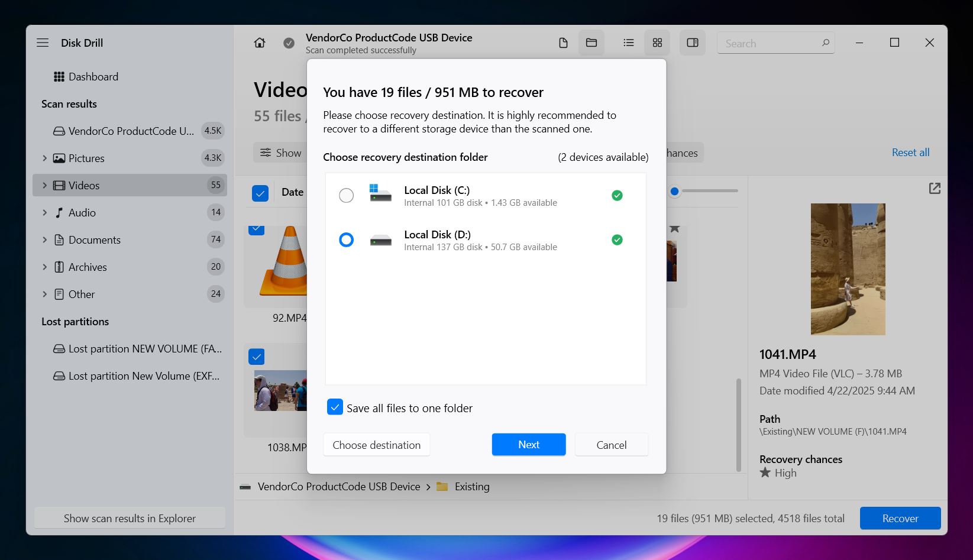This screenshot has height=560, width=973.
Task: Expand the Videos category
Action: pos(44,185)
